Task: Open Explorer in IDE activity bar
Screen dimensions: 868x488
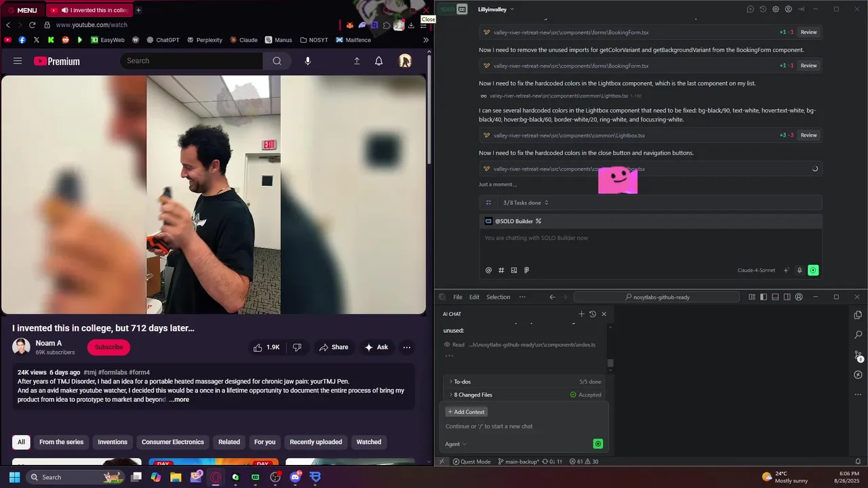Action: tap(858, 315)
